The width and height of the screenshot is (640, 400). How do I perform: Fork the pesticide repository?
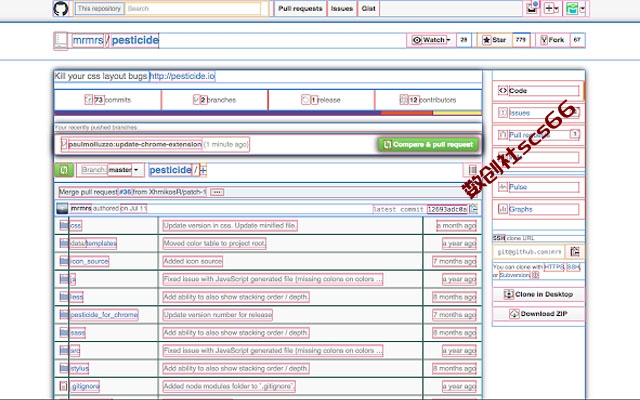tap(552, 40)
